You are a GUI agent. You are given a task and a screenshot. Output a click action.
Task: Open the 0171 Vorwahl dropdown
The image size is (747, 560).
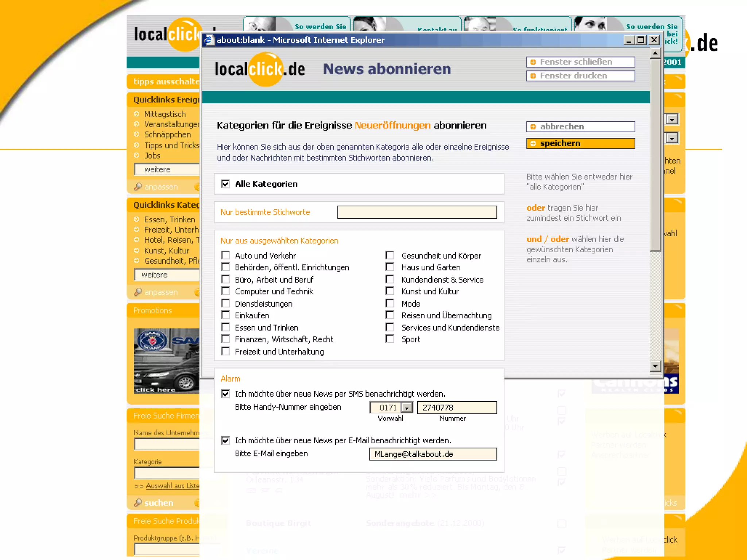(x=406, y=408)
